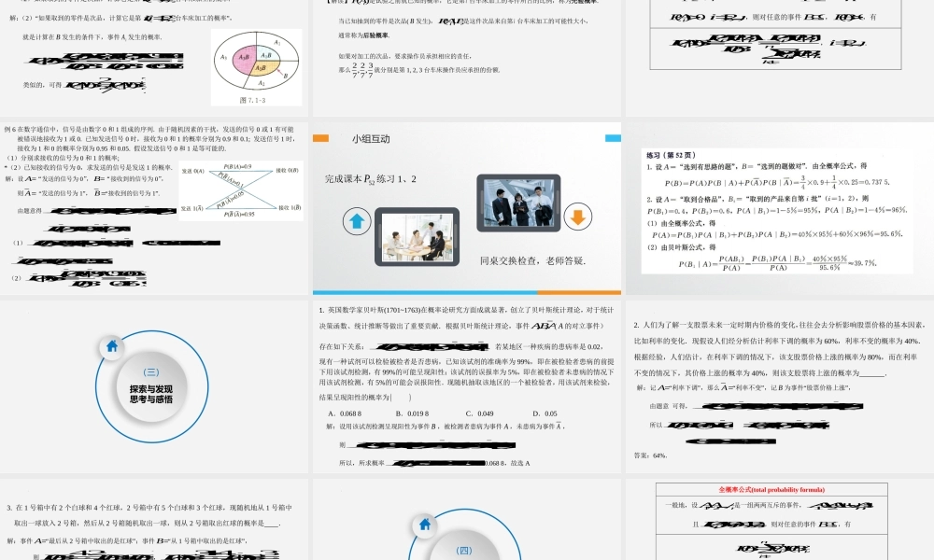Open the tablet showing the businessmen photo

(x=521, y=203)
